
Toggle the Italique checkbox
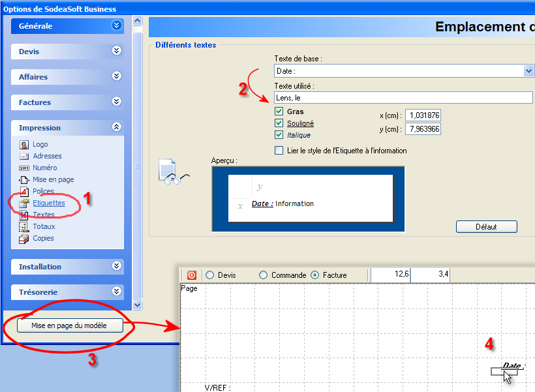click(279, 135)
